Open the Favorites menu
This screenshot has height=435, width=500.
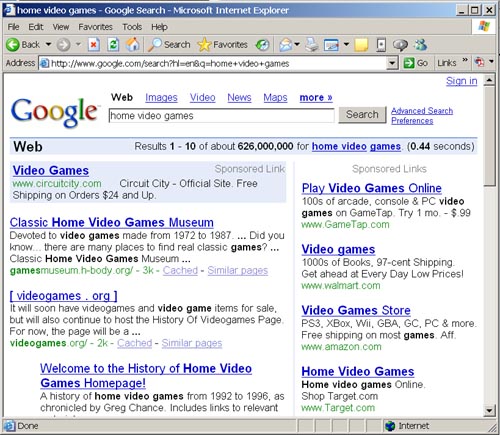pos(95,27)
